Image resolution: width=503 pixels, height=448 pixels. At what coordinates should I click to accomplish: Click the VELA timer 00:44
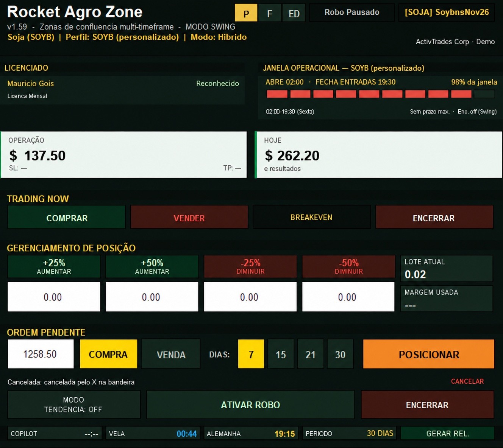pos(153,433)
